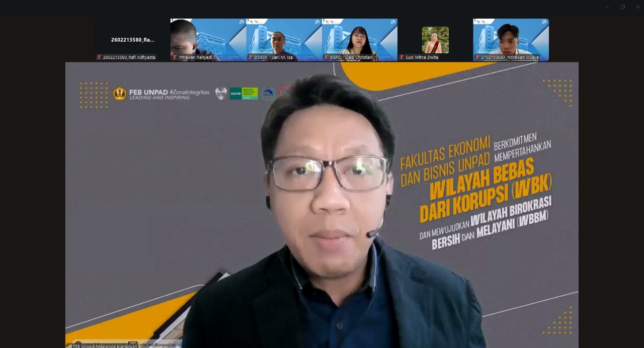Select Suci Witna Dwita's profile picture tile
The image size is (644, 348).
(435, 40)
